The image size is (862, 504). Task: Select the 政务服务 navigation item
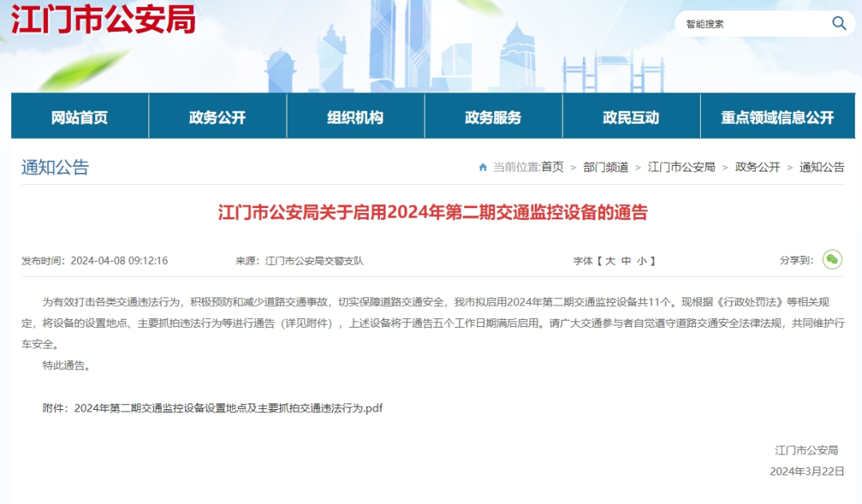(493, 117)
